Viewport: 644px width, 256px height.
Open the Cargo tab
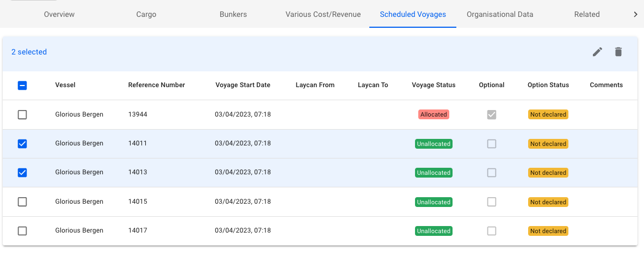coord(146,14)
